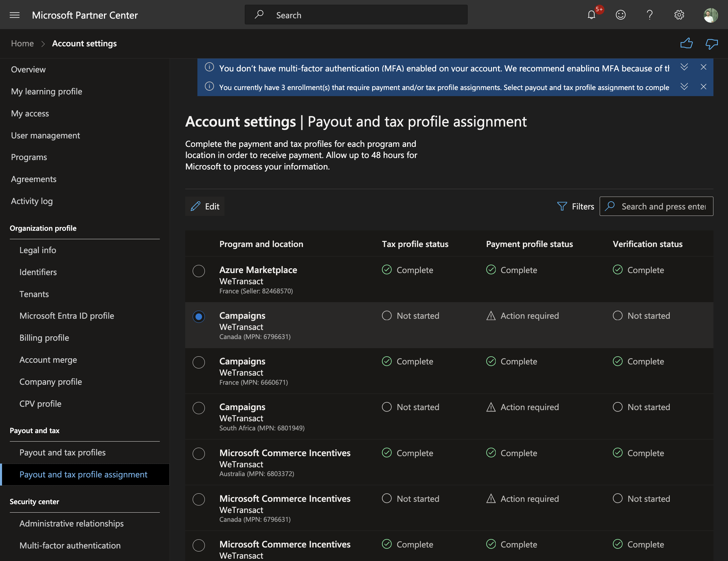Expand the enrollments notification message
The image size is (728, 561).
click(x=684, y=87)
